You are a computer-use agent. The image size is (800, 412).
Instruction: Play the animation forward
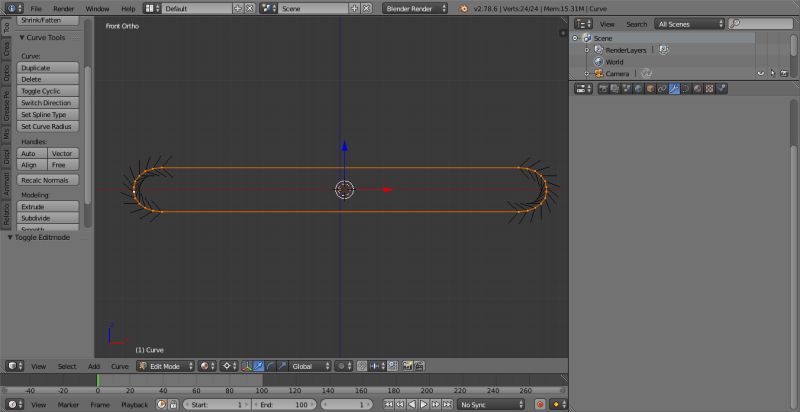(424, 404)
